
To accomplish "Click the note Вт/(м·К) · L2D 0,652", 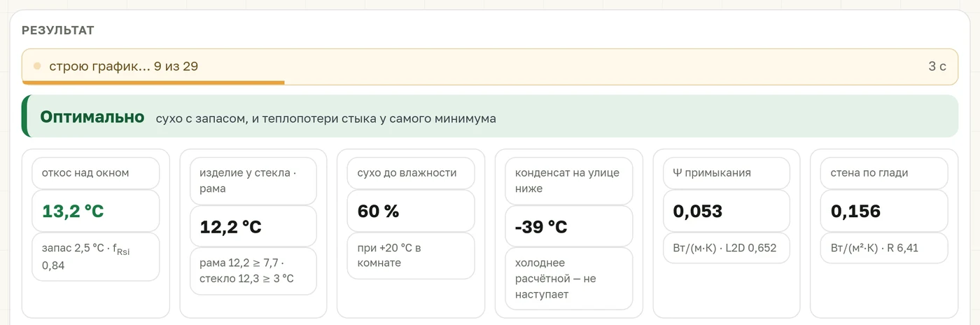I will click(x=724, y=247).
